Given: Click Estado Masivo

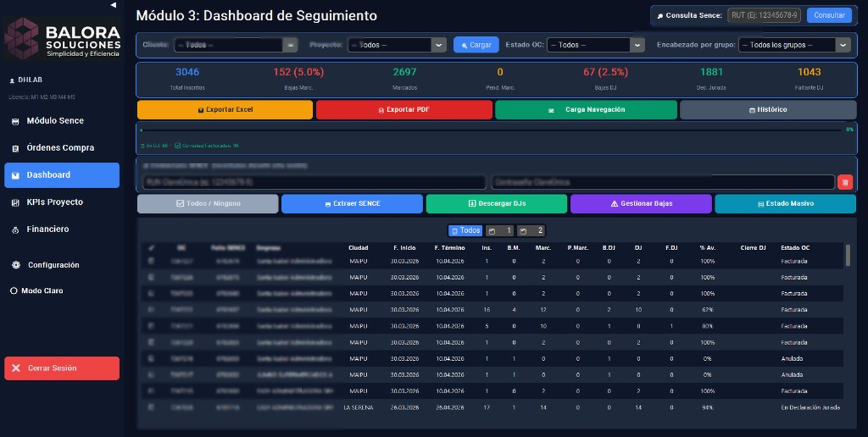Looking at the screenshot, I should 785,204.
